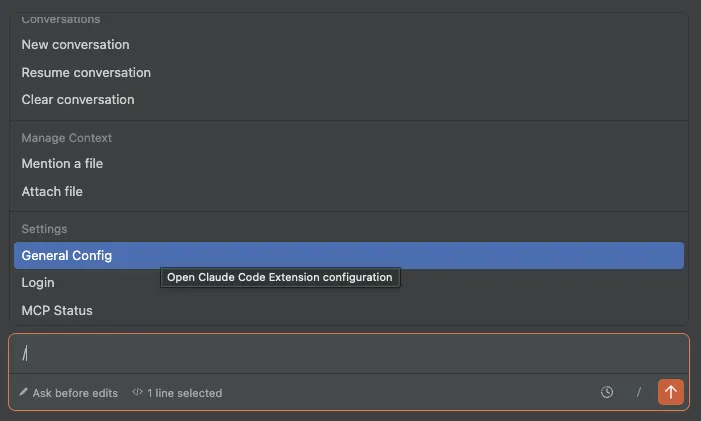
Task: Choose the Attach file option
Action: [52, 192]
